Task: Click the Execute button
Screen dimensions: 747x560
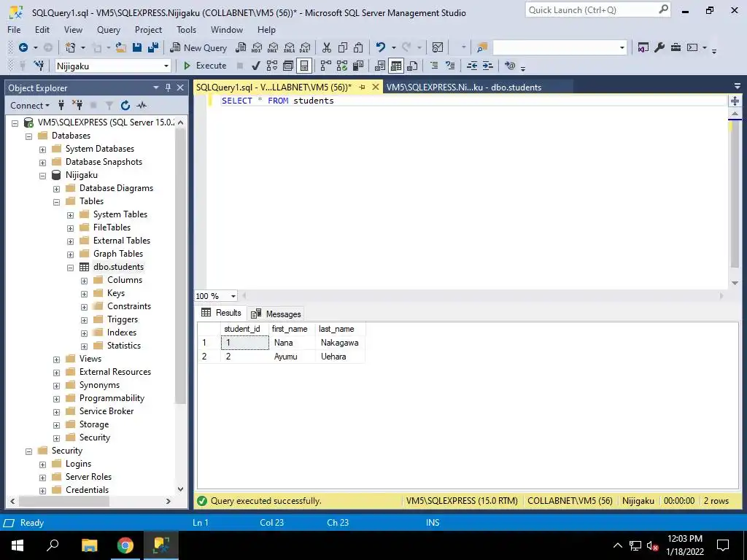Action: pos(205,66)
